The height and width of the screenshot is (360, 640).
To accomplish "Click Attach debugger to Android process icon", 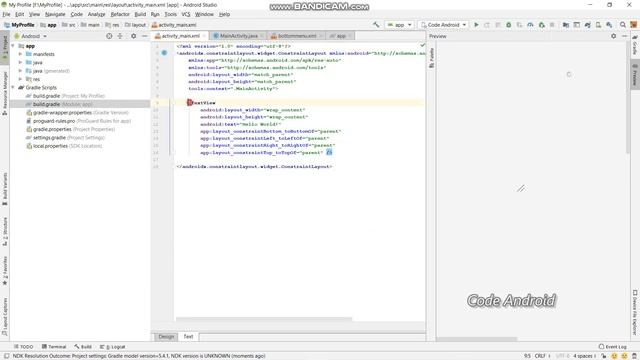I will [541, 25].
